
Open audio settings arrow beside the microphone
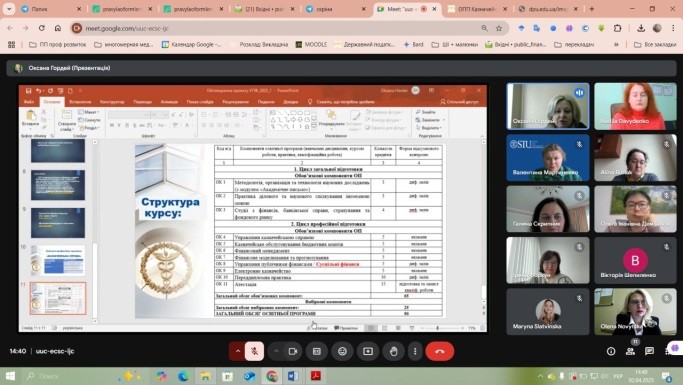tap(238, 351)
